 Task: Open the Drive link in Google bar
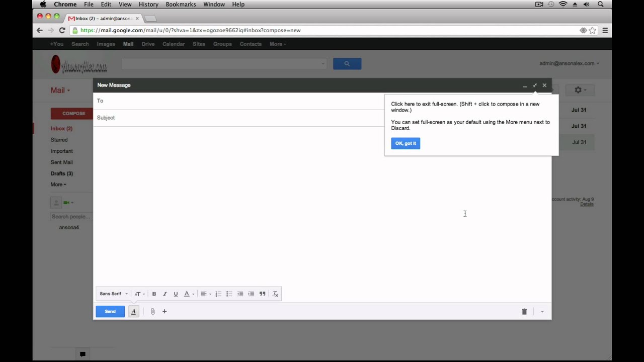[x=148, y=44]
